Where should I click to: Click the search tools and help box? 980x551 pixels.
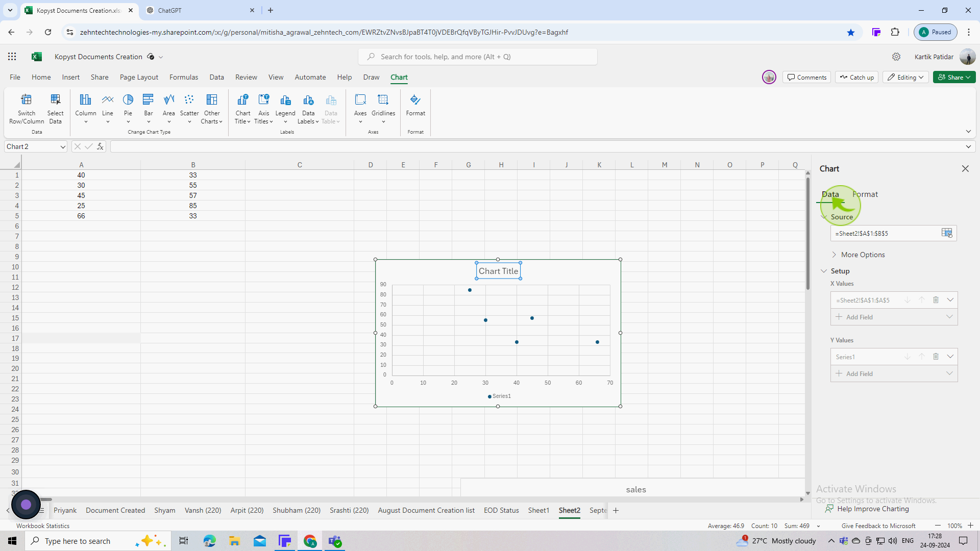478,57
